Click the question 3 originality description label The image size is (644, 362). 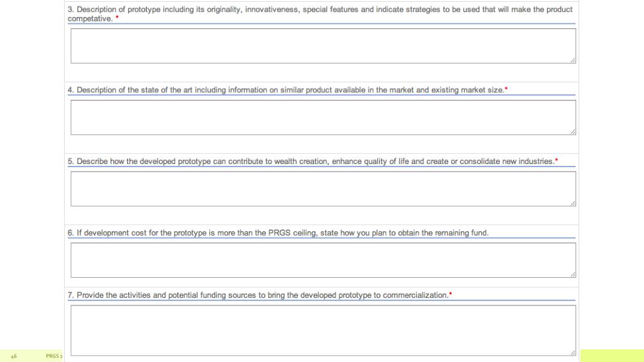pyautogui.click(x=320, y=14)
